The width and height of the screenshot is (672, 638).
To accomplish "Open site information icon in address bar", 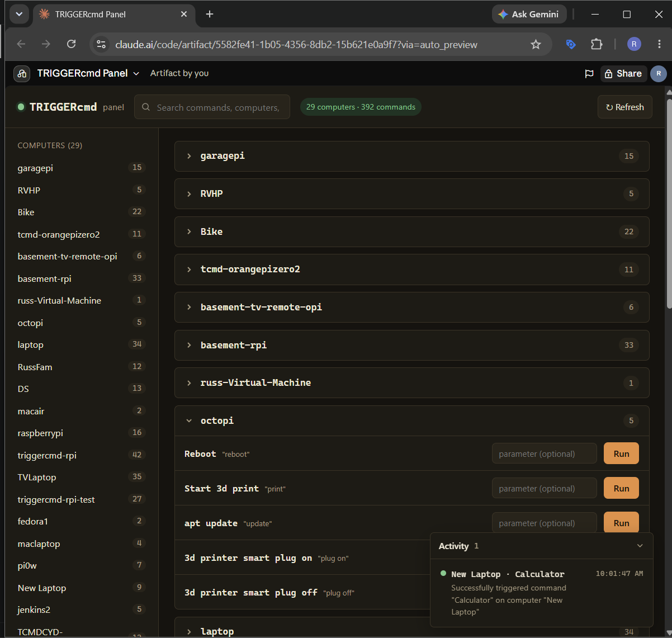I will click(101, 44).
